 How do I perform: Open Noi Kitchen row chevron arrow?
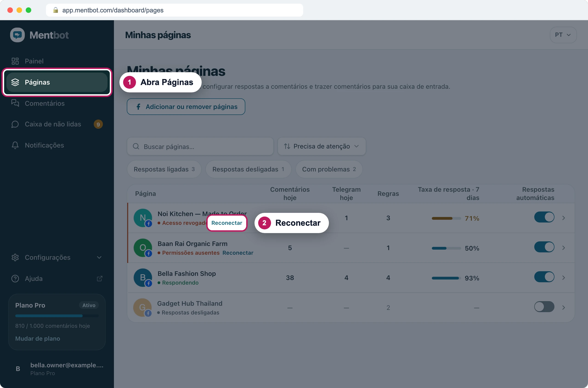click(563, 218)
